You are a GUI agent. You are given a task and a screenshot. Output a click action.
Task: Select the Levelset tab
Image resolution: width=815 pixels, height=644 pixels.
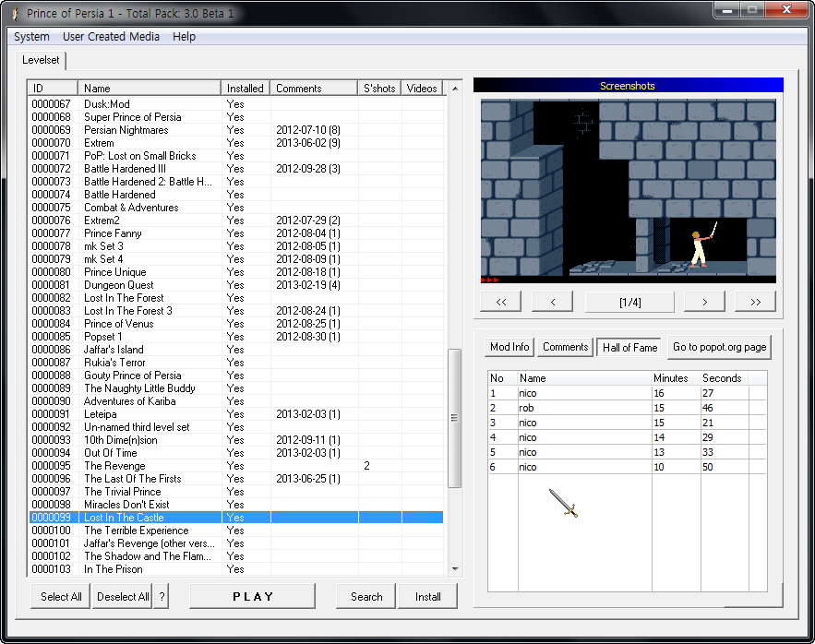[41, 60]
